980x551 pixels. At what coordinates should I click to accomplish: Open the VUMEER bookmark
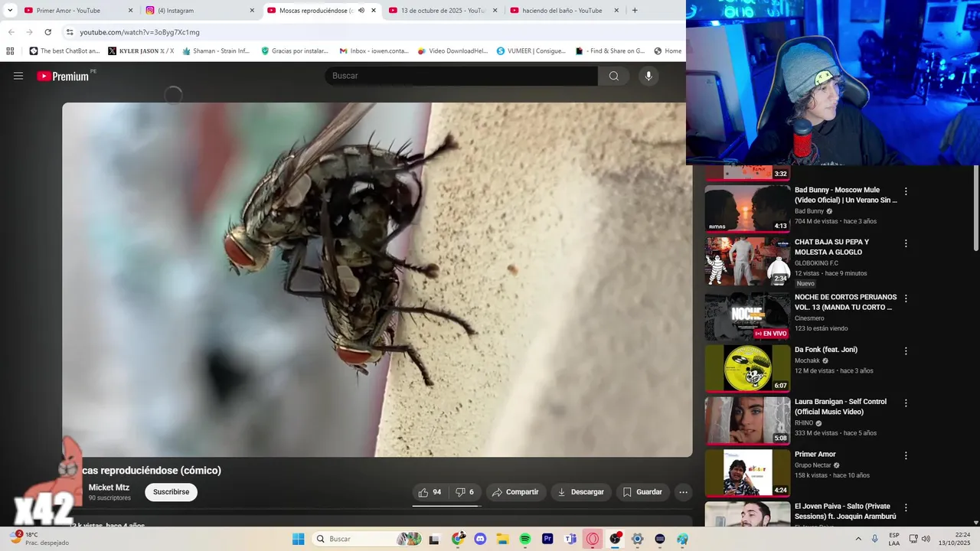click(531, 51)
